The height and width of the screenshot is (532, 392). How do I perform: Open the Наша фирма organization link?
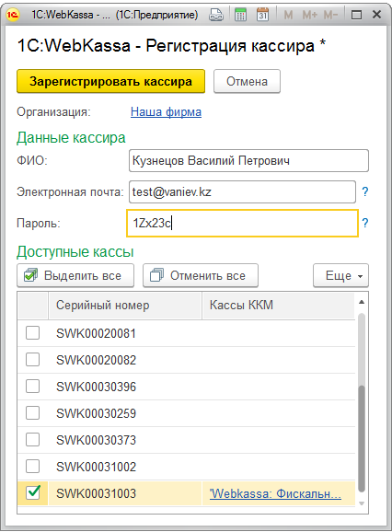(x=166, y=111)
